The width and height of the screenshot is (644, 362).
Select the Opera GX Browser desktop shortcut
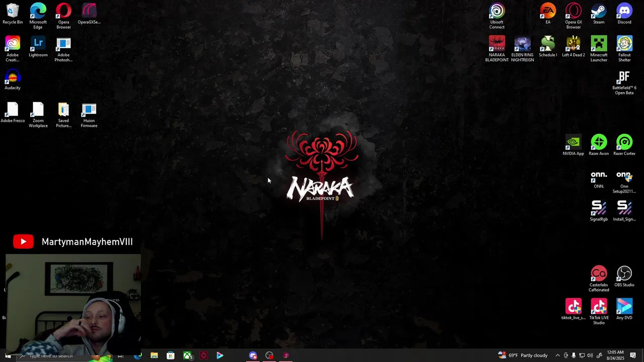tap(574, 16)
